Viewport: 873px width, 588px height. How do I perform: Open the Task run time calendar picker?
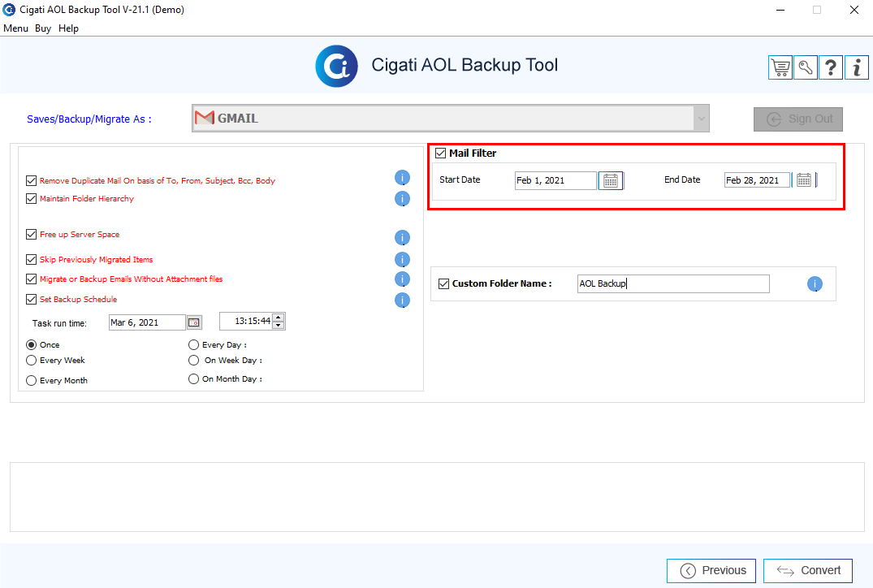(194, 322)
